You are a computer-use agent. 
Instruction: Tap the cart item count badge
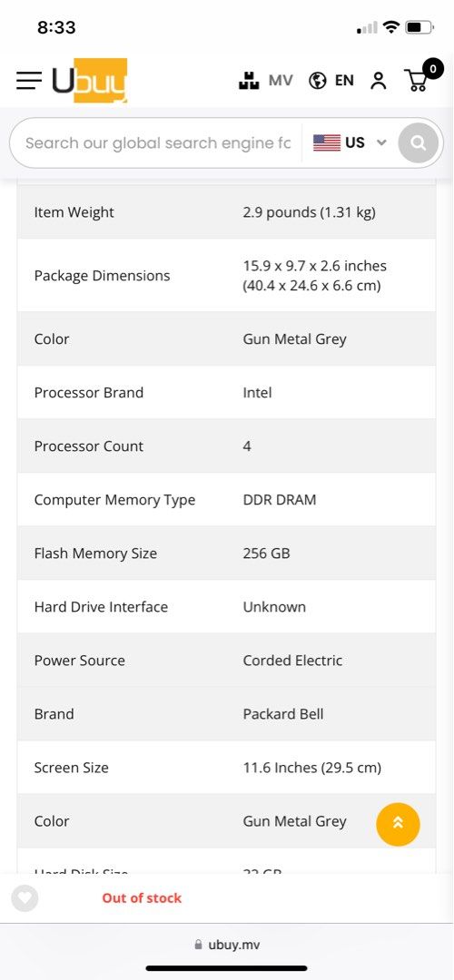click(x=433, y=68)
